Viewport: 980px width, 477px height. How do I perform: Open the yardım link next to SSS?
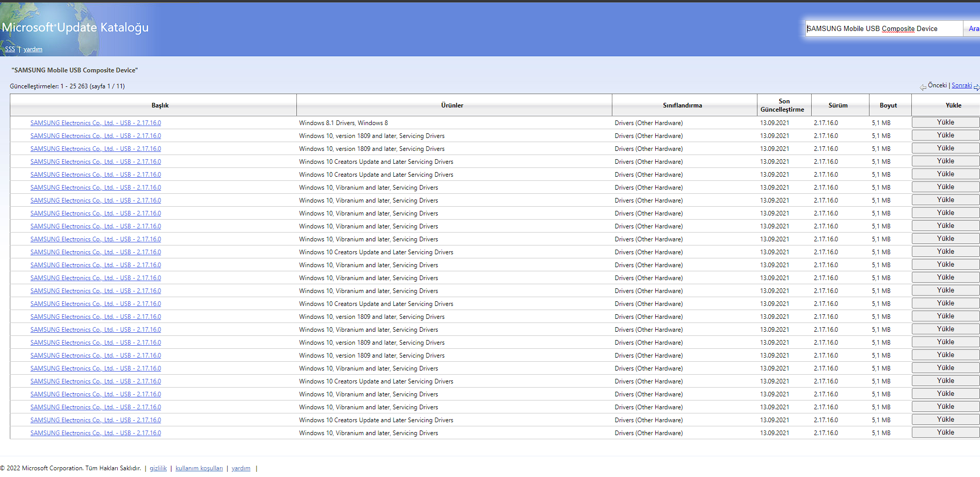pyautogui.click(x=33, y=49)
